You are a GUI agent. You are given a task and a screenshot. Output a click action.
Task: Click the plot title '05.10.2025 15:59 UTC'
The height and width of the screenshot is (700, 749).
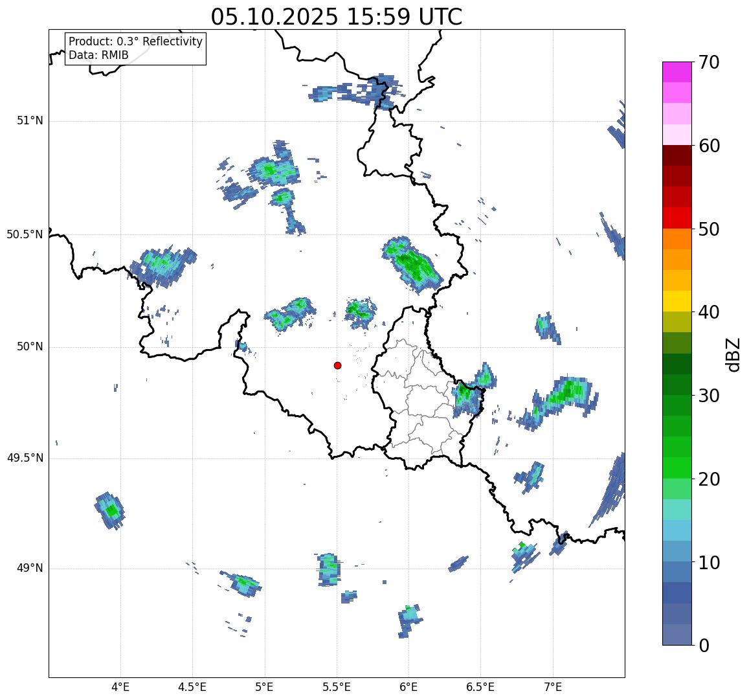336,17
